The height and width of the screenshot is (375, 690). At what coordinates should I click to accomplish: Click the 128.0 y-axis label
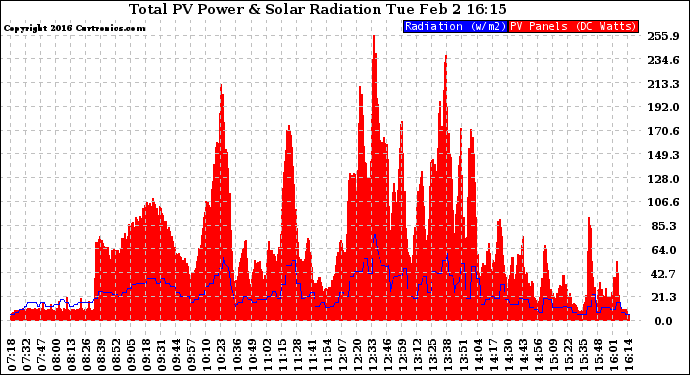[663, 179]
